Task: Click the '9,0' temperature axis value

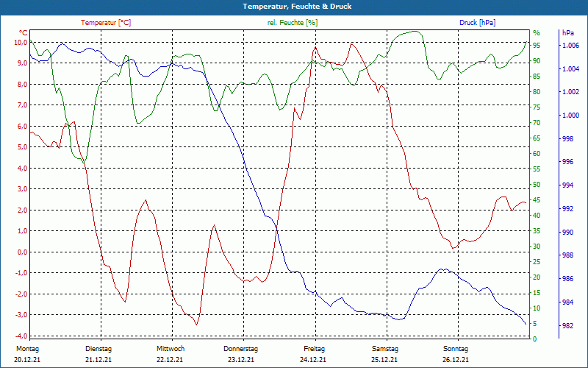Action: point(23,63)
